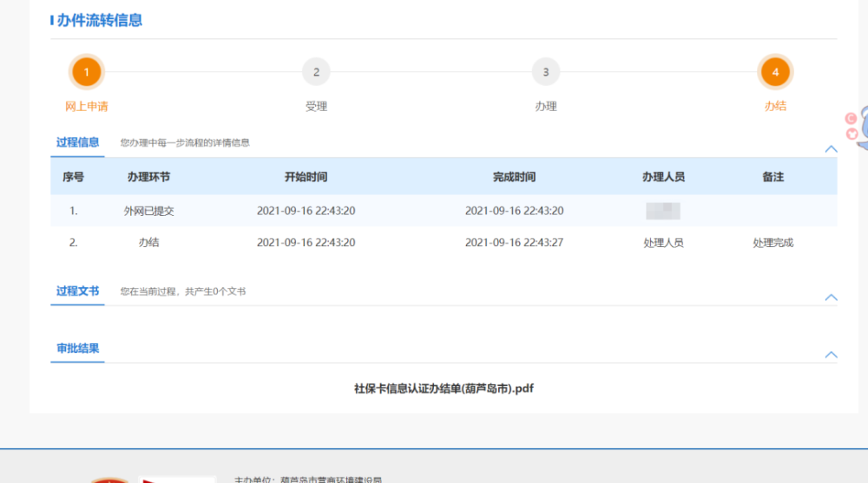Collapse the 审批结果 section chevron
Image resolution: width=868 pixels, height=483 pixels.
coord(831,355)
